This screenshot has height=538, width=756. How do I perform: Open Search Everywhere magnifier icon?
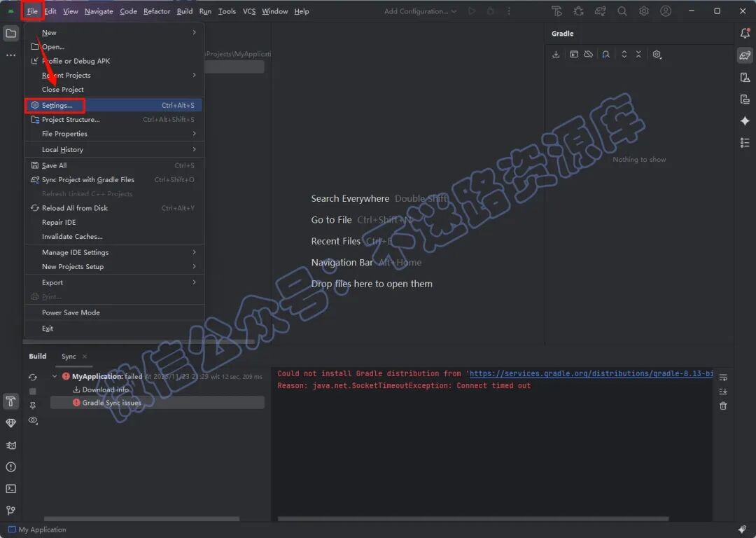click(x=622, y=11)
